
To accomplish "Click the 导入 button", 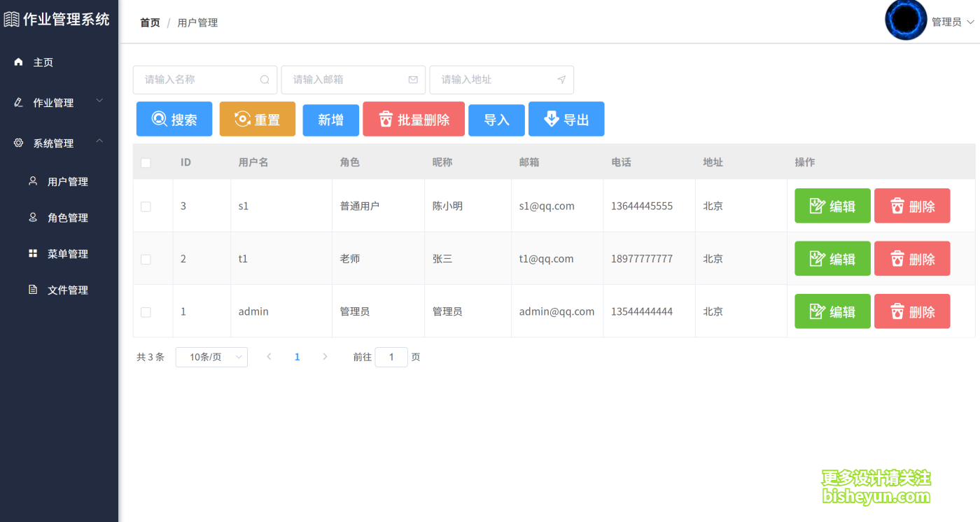I will (496, 120).
